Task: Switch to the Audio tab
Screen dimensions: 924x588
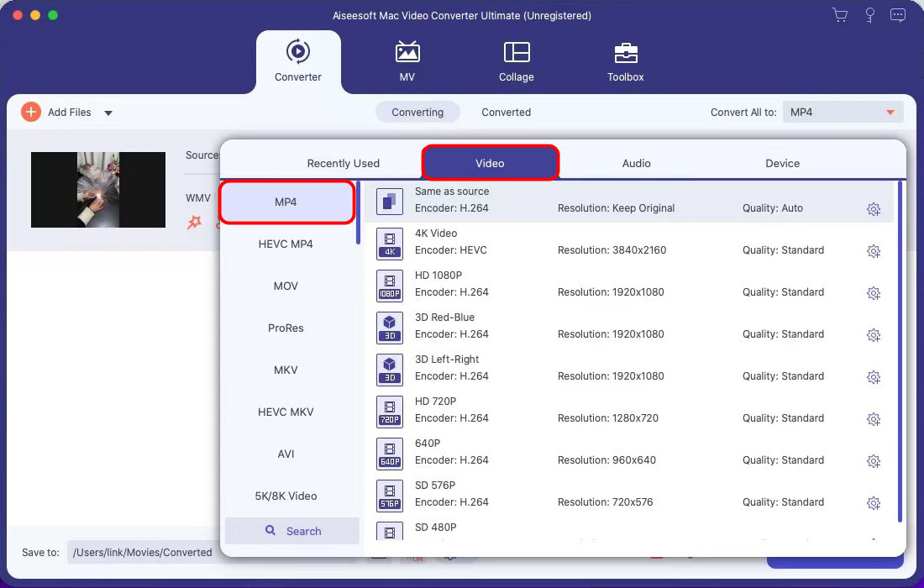Action: [x=636, y=163]
